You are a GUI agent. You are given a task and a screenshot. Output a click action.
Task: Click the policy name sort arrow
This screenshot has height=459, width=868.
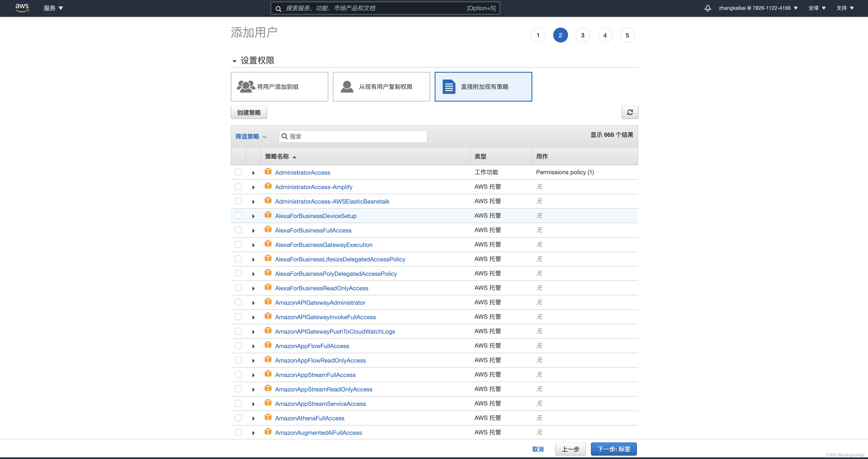click(x=294, y=157)
